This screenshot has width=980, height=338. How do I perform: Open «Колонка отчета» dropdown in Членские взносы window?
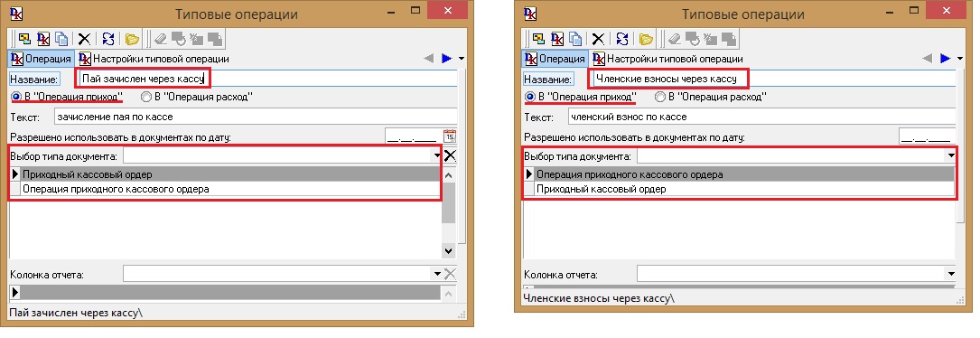click(x=950, y=274)
